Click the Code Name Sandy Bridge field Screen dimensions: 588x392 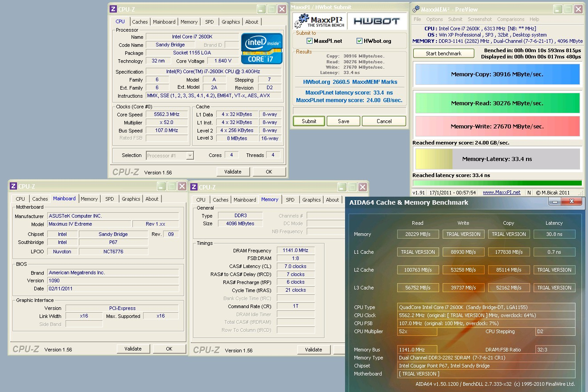170,45
